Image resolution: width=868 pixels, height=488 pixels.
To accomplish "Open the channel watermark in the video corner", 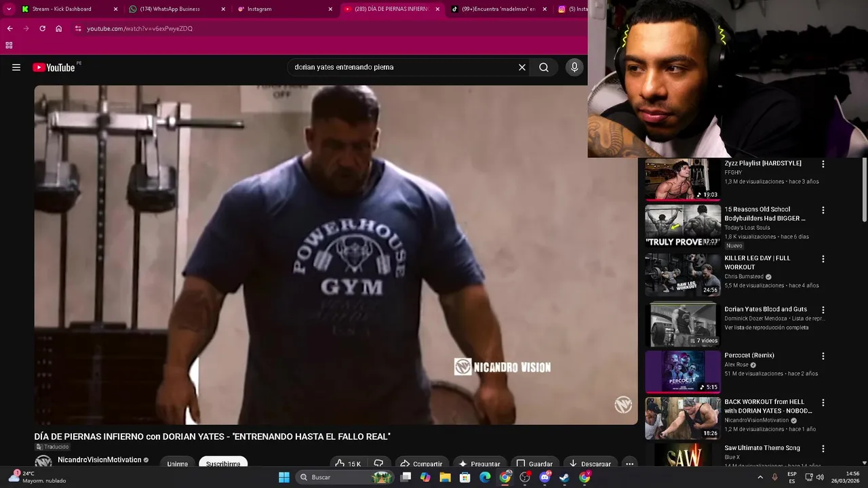I will pos(623,405).
